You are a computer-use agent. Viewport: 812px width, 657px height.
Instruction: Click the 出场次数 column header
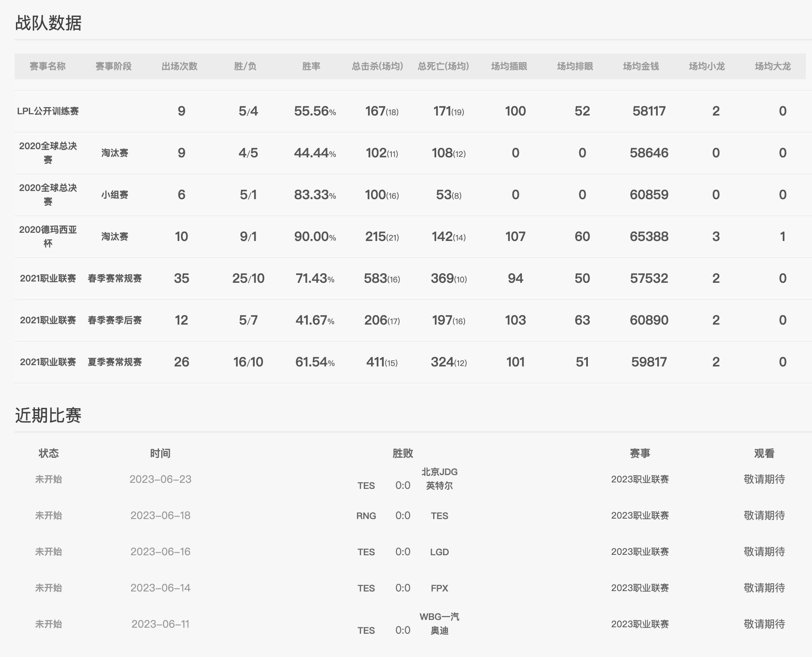pyautogui.click(x=180, y=66)
